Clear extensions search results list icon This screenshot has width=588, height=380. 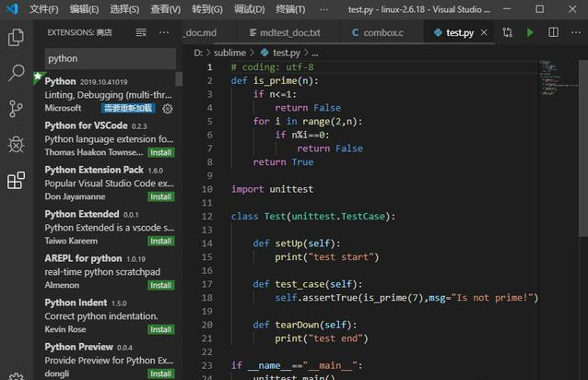141,32
